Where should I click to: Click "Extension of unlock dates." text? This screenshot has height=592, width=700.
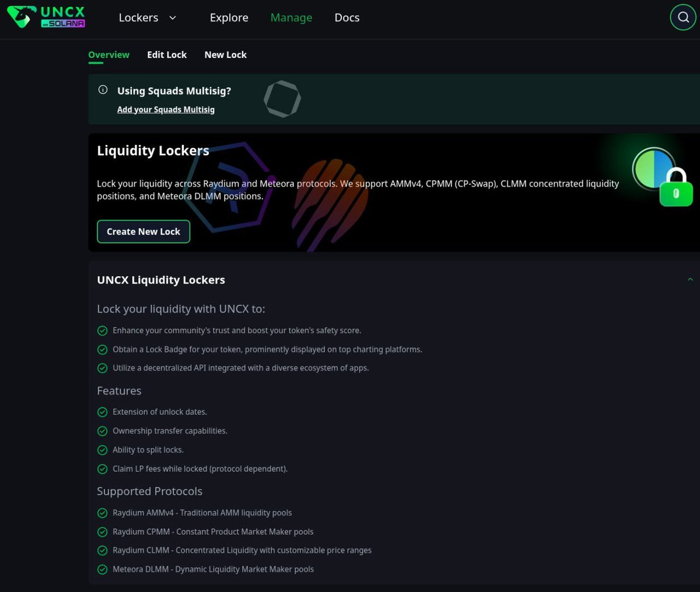click(x=160, y=412)
